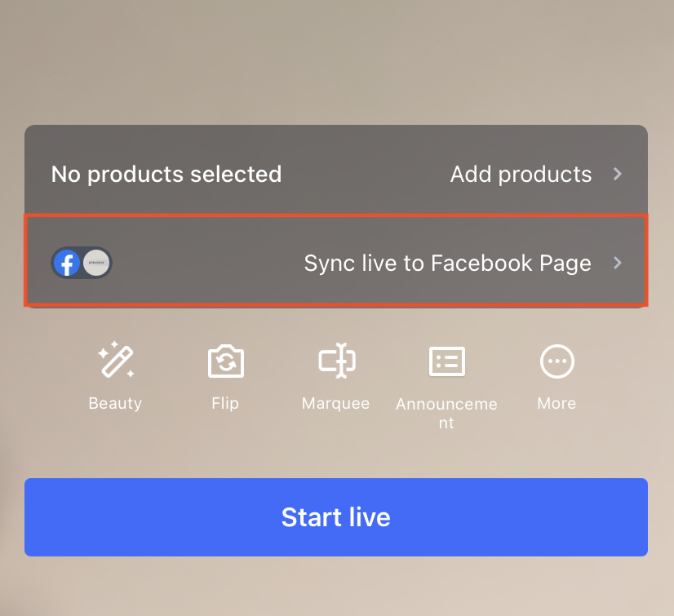Tap the More text label
The image size is (674, 616).
[x=556, y=403]
